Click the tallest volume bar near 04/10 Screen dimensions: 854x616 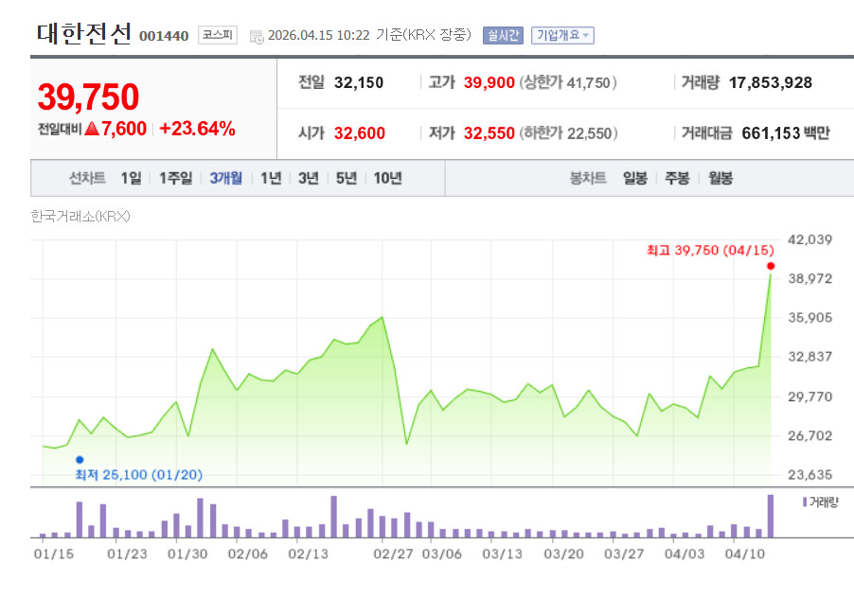click(770, 516)
